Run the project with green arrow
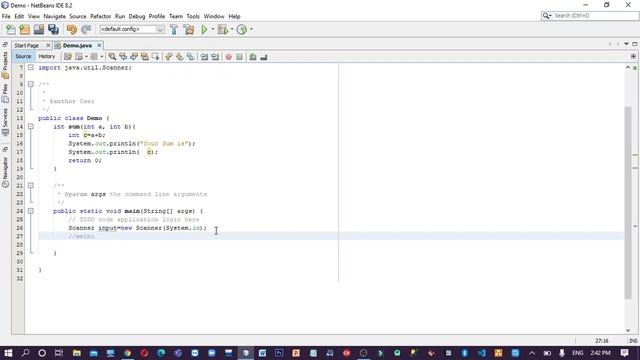This screenshot has height=360, width=640. click(204, 29)
